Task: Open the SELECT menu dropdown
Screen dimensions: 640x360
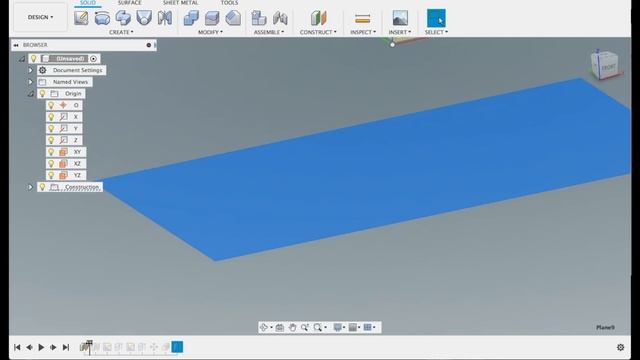Action: click(x=436, y=32)
